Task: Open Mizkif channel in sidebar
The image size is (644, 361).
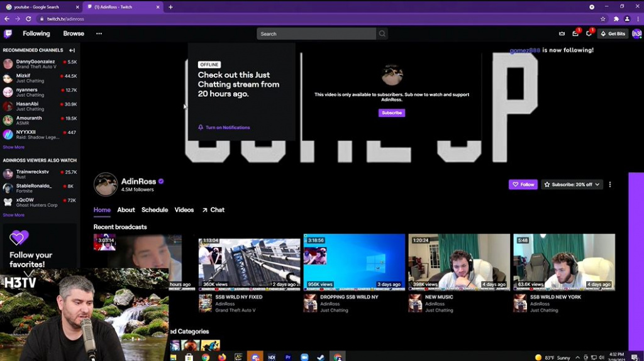Action: [x=40, y=78]
